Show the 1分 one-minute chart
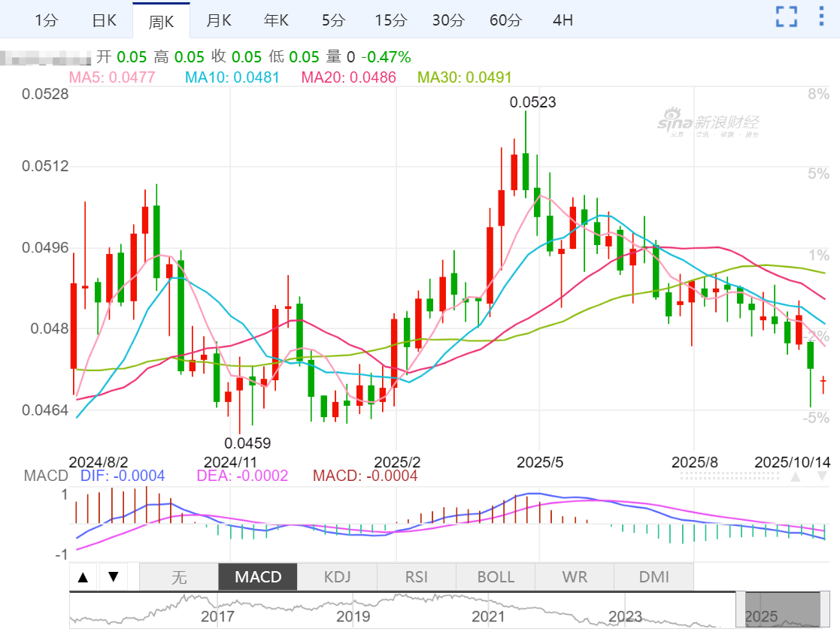This screenshot has width=840, height=635. pos(46,20)
